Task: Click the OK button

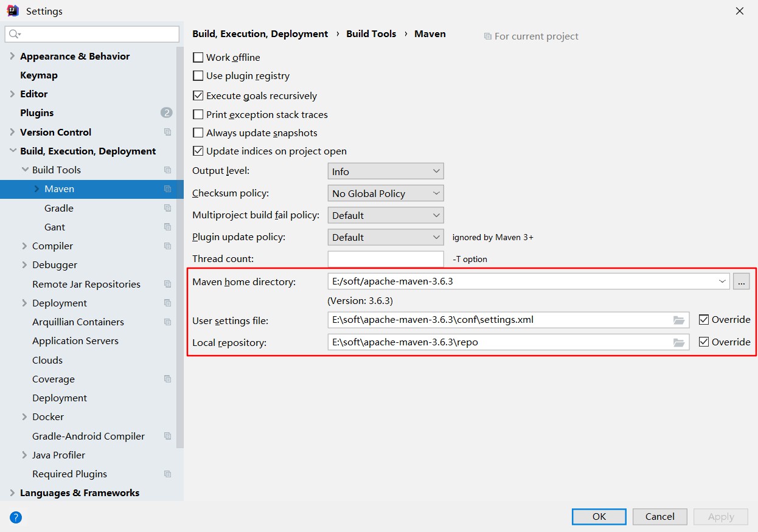Action: tap(599, 516)
